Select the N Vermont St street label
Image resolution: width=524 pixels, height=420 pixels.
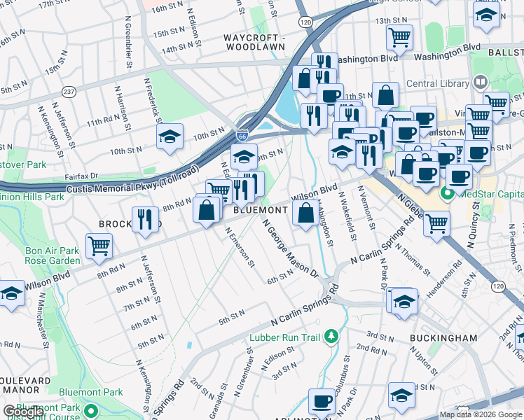366,208
